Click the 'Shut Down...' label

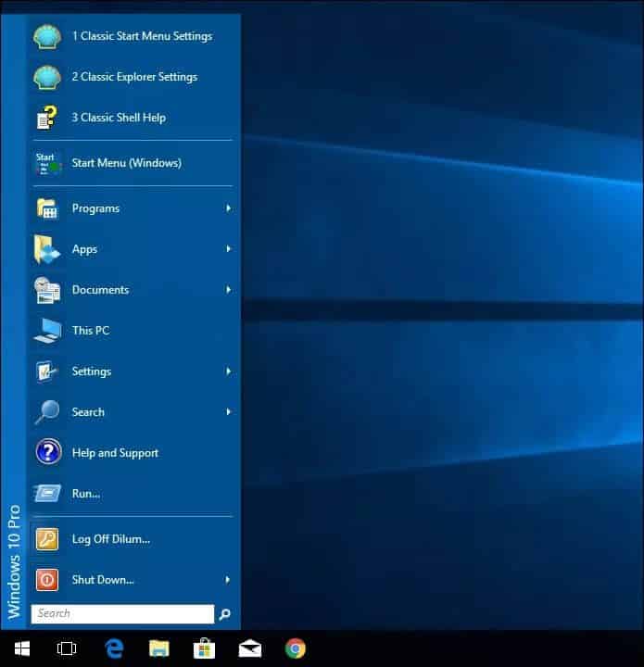[103, 580]
